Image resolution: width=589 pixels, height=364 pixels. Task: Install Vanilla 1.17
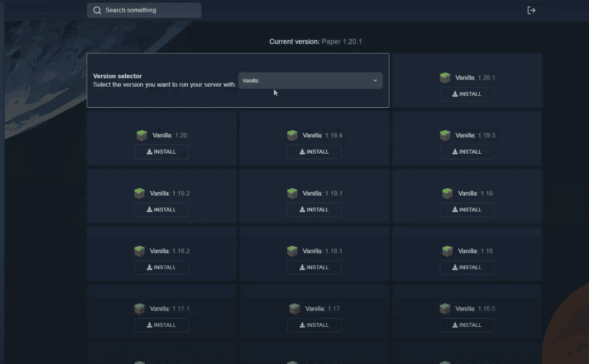(x=314, y=325)
